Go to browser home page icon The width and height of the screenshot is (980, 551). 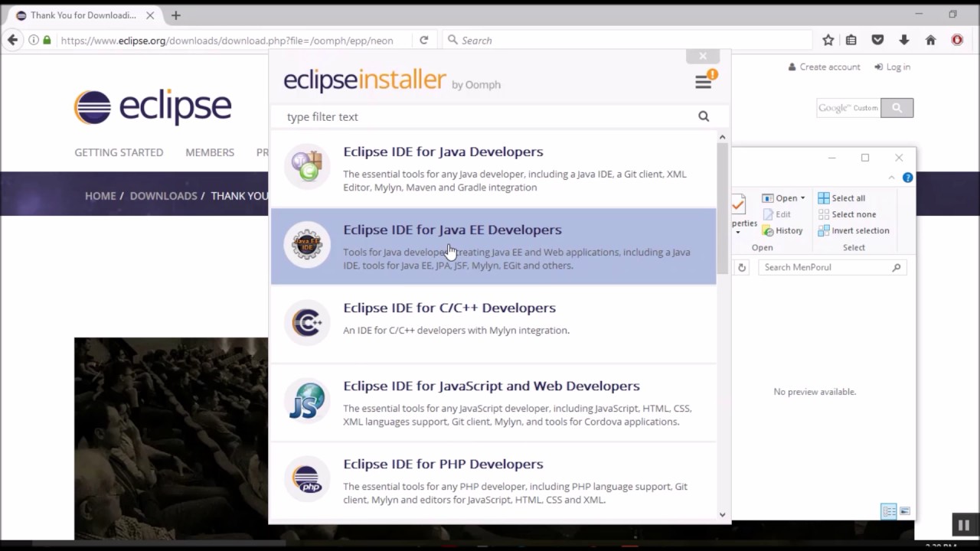[x=930, y=40]
